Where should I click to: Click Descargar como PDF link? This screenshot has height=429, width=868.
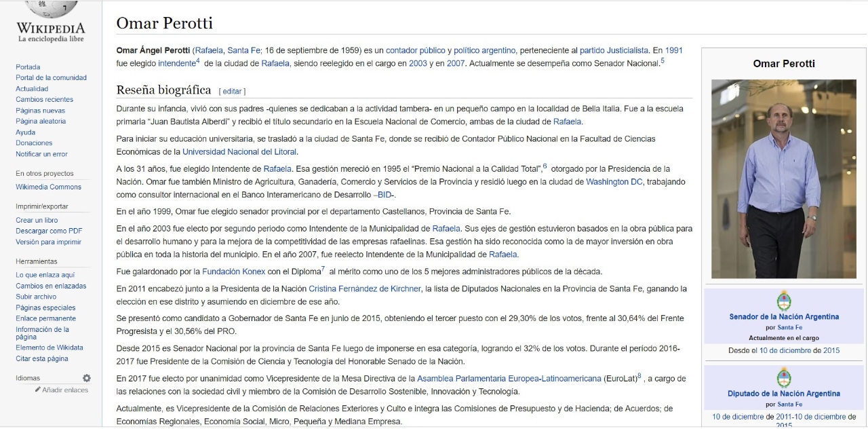49,231
